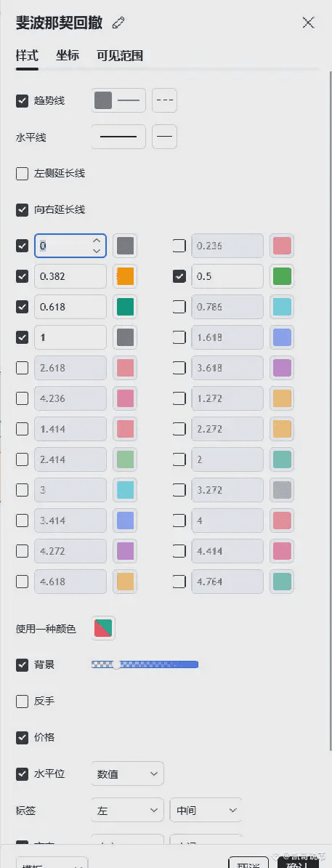This screenshot has width=332, height=868.
Task: Open trend line color and thickness picker
Action: pos(118,101)
